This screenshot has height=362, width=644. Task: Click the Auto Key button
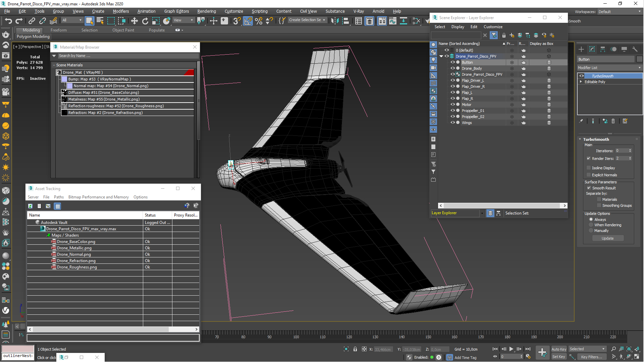pyautogui.click(x=558, y=349)
